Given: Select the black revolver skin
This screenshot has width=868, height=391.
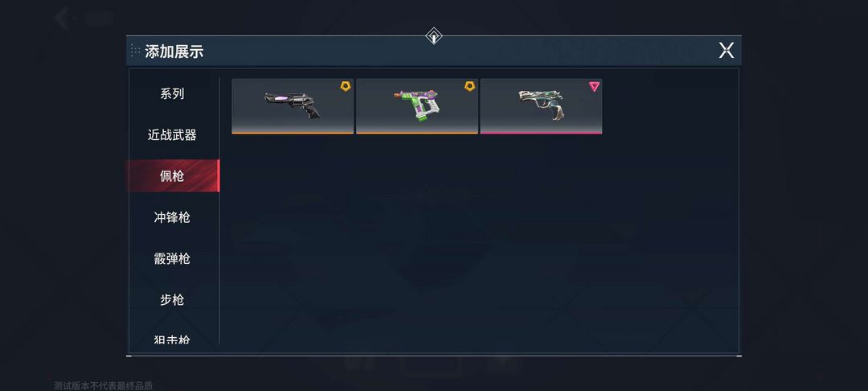Looking at the screenshot, I should (293, 105).
